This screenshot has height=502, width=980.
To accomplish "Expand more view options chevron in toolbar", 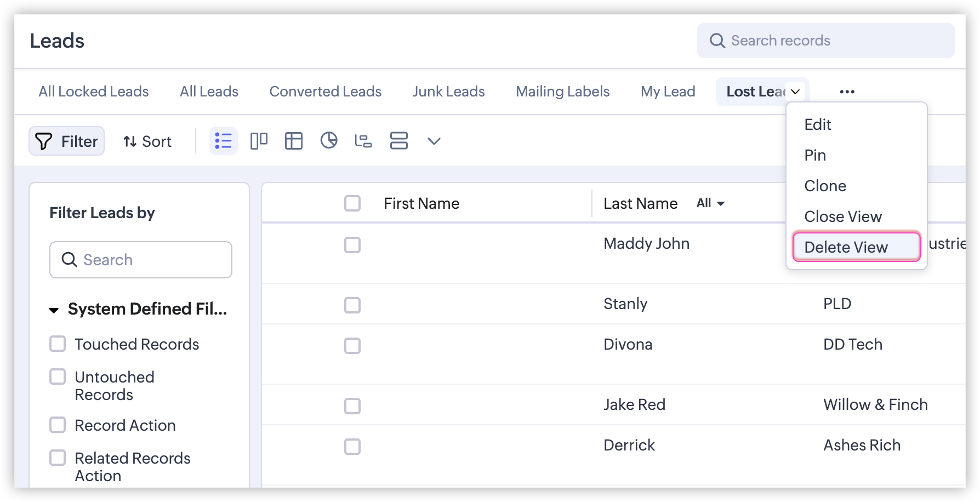I will coord(434,141).
